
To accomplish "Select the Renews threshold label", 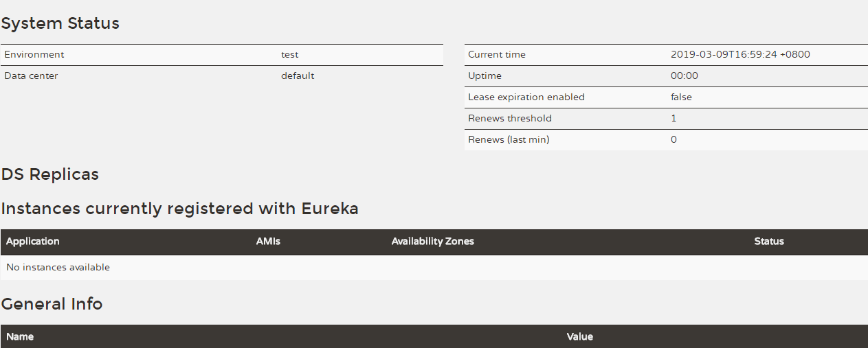I will (x=510, y=119).
